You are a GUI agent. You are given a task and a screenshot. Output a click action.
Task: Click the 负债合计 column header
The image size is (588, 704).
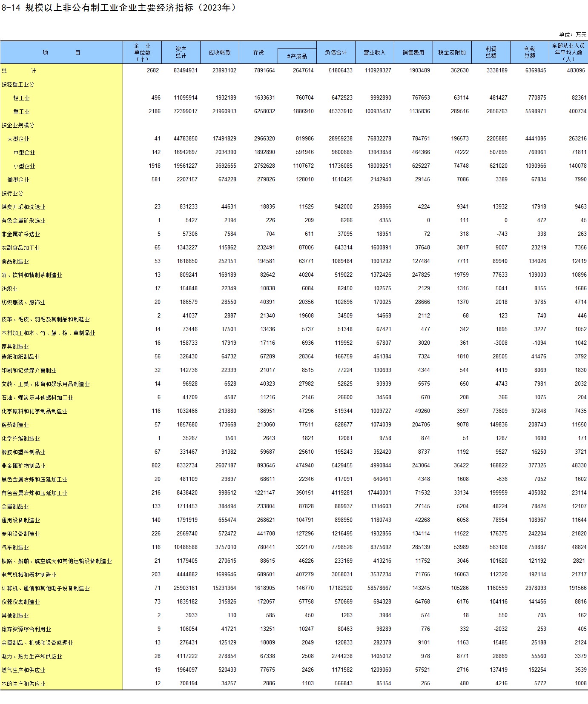point(336,52)
